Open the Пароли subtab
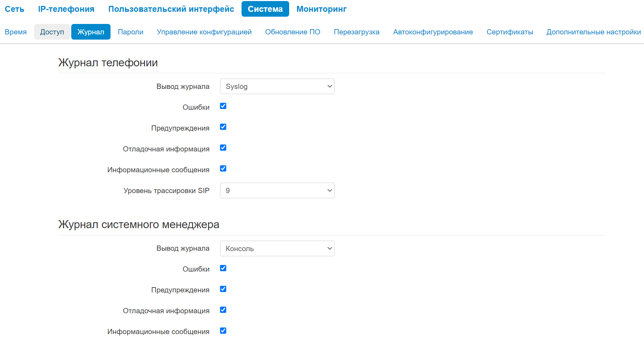Viewport: 644px width, 341px height. pyautogui.click(x=131, y=32)
